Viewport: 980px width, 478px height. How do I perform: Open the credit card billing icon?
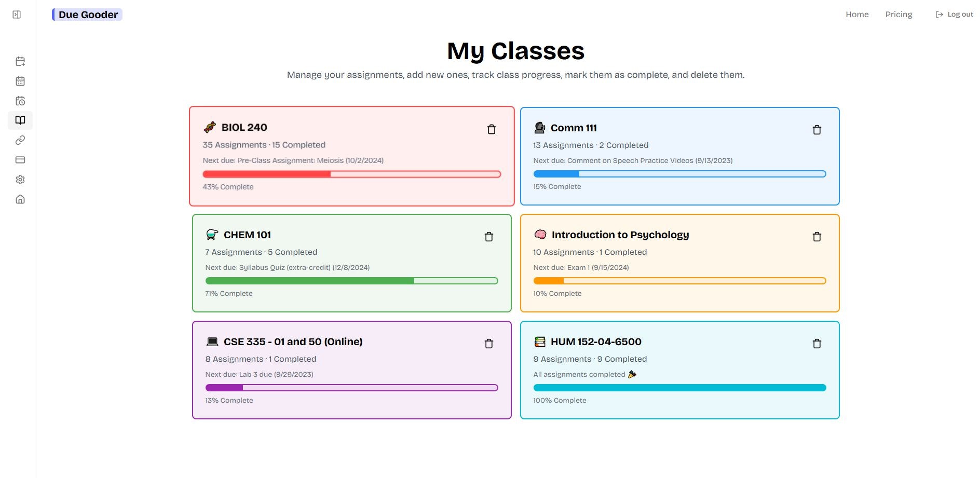20,160
